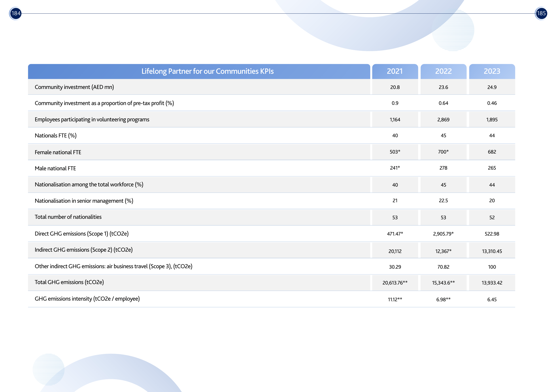Screen dimensions: 555x392
Task: Select the 2023 column header
Action: (x=492, y=71)
